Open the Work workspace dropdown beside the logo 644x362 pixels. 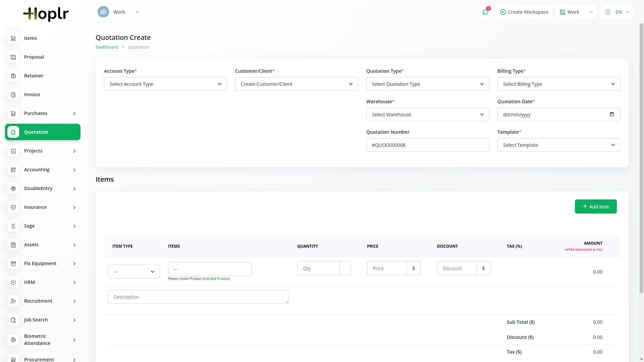[x=118, y=12]
